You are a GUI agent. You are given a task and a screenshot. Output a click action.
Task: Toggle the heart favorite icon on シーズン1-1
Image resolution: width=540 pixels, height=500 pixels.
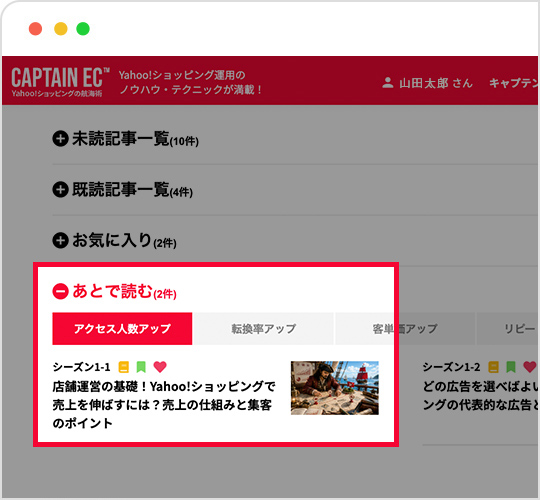[160, 367]
